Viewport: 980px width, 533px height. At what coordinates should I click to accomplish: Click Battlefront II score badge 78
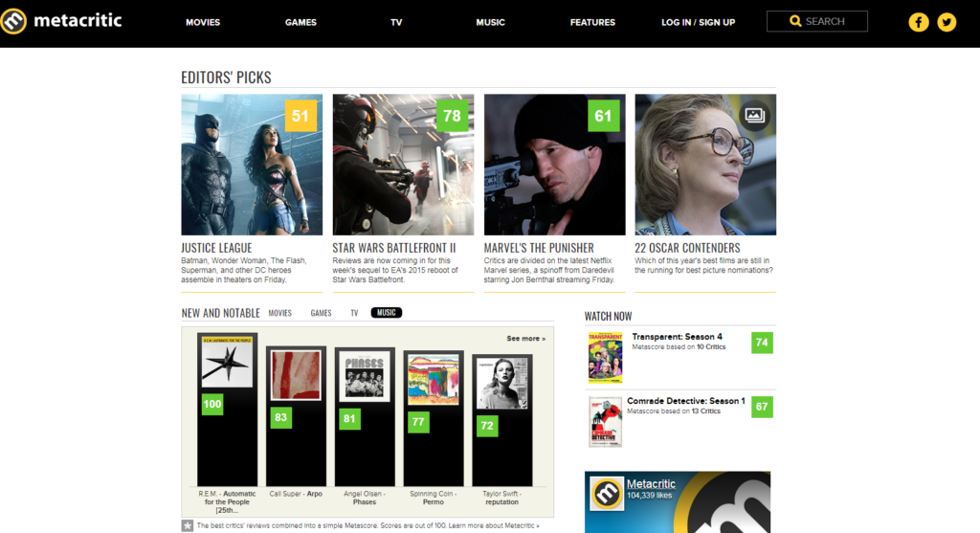click(452, 116)
